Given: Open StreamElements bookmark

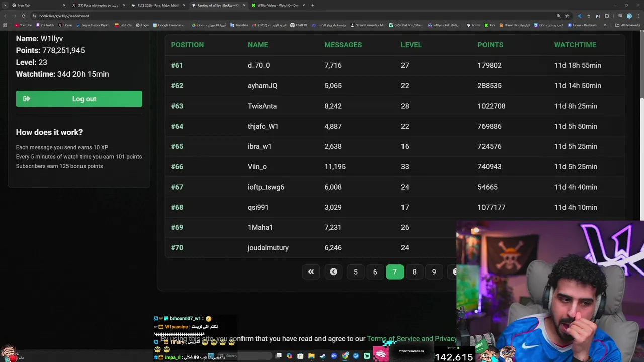Looking at the screenshot, I should [368, 25].
